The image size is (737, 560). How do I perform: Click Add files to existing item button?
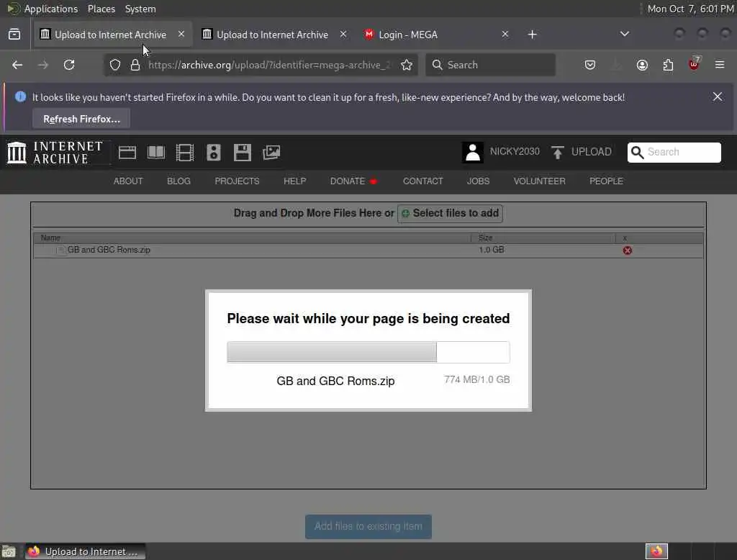(x=368, y=526)
